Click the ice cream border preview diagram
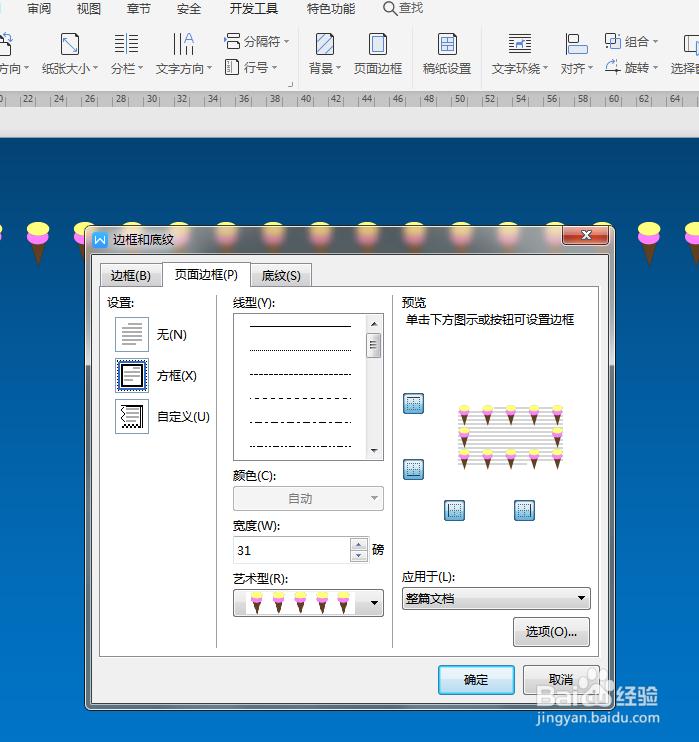Image resolution: width=699 pixels, height=742 pixels. click(511, 436)
